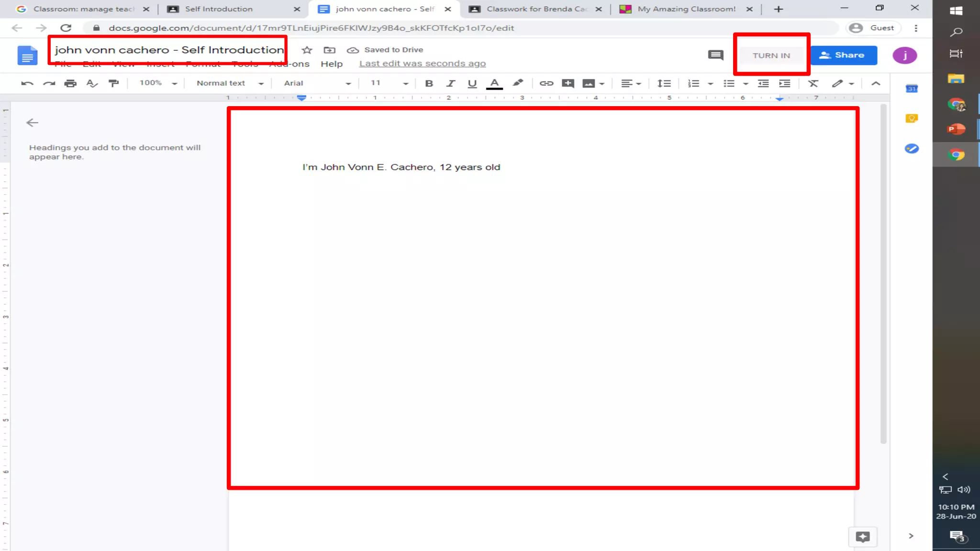Expand bulleted list options arrow
The height and width of the screenshot is (551, 980).
[746, 84]
